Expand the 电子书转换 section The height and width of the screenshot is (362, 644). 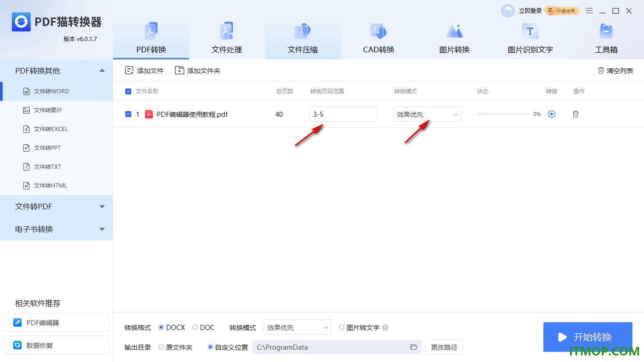point(102,229)
